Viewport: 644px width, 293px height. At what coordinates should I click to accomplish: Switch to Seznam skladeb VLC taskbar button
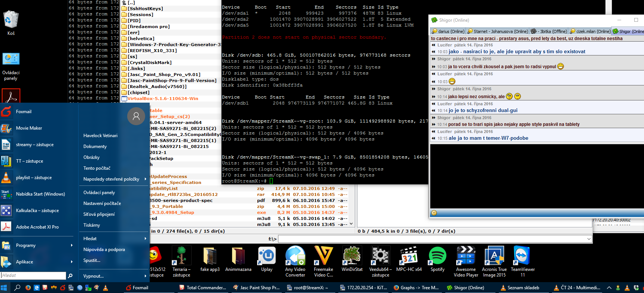[524, 288]
